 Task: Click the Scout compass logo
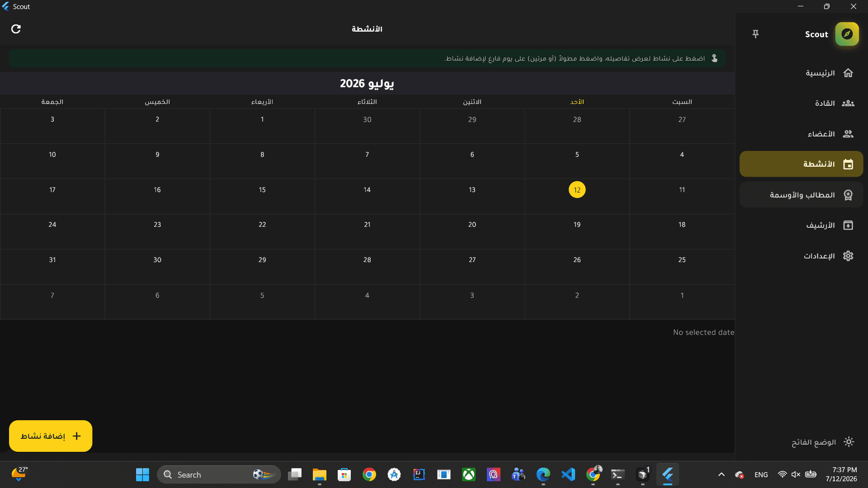click(847, 34)
